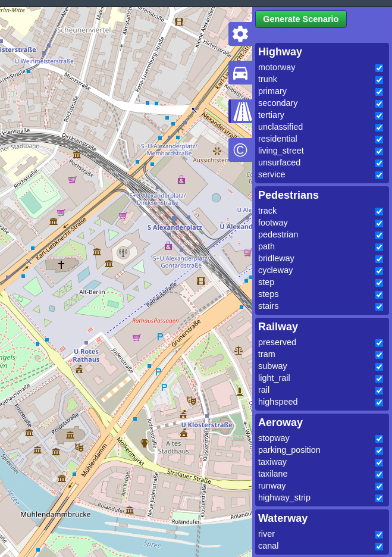
Task: Click the shopping cart icon by RathausPassagen
Action: point(137,337)
